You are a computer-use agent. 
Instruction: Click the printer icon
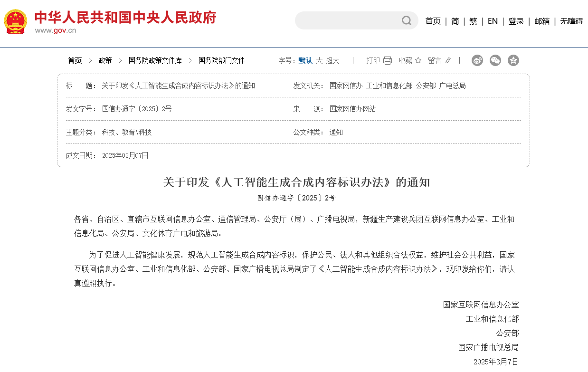tap(388, 60)
